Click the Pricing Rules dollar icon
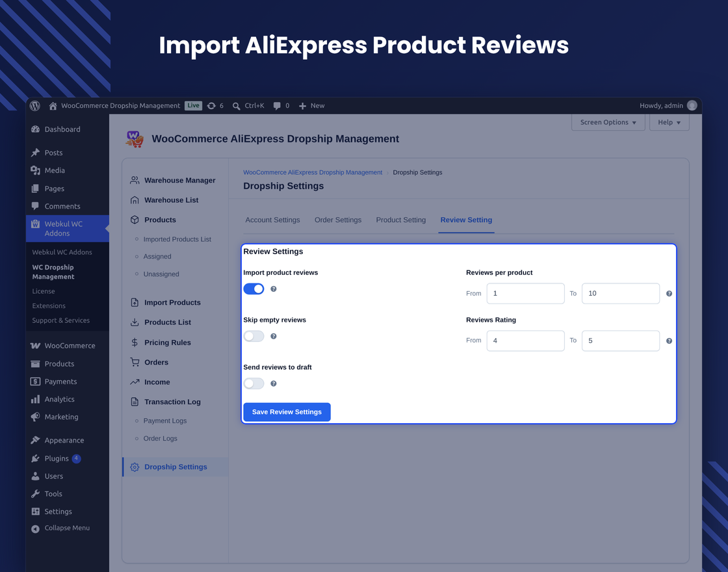 pos(135,343)
